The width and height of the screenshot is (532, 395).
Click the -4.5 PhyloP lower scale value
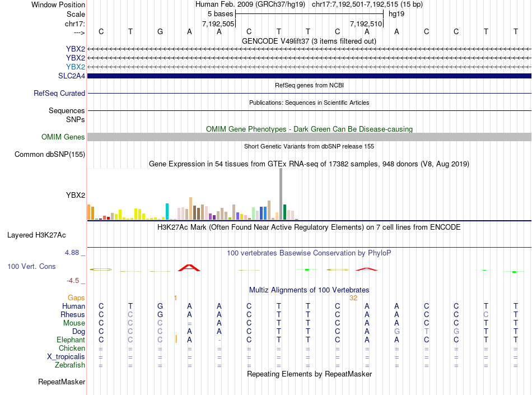coord(73,281)
